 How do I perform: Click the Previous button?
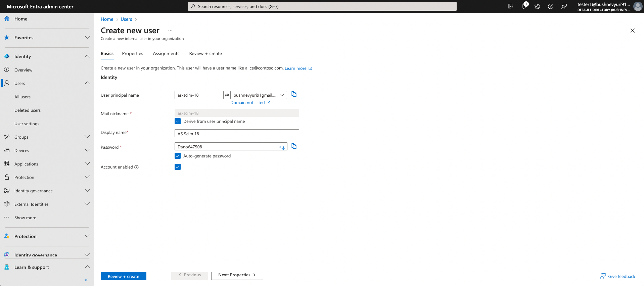pos(189,276)
